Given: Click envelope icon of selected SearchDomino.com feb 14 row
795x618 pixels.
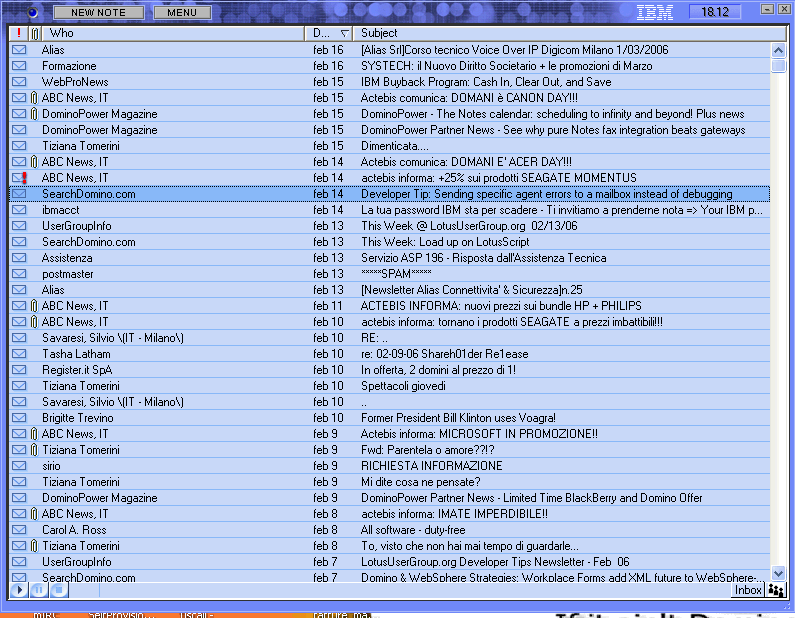Looking at the screenshot, I should (19, 194).
